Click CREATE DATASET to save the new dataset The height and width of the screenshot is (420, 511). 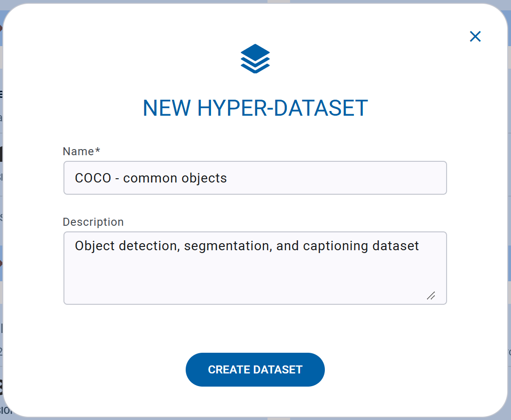coord(255,370)
